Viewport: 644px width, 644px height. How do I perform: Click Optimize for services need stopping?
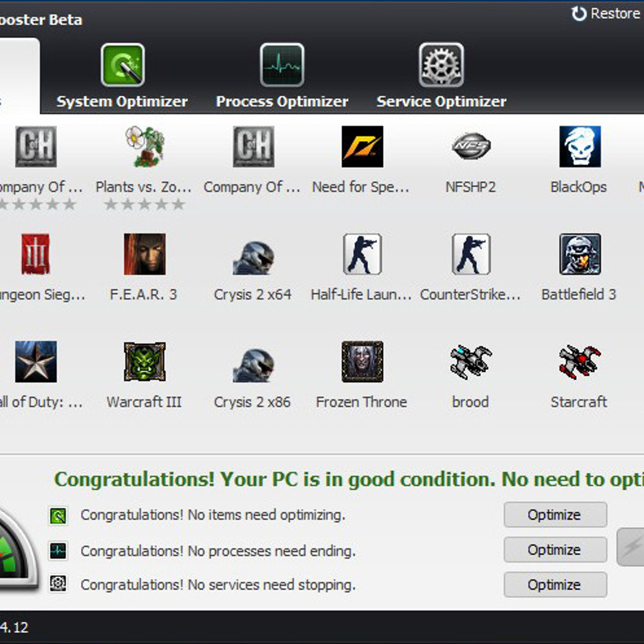coord(555,585)
